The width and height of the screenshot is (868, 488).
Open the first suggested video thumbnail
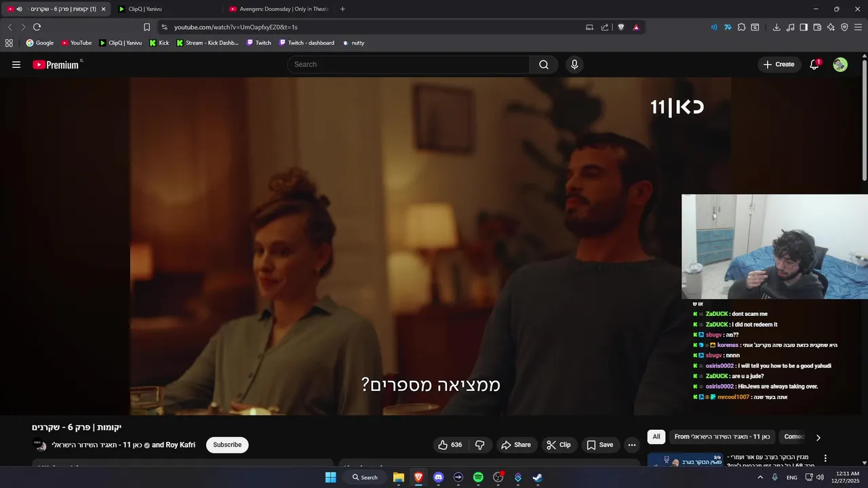[684, 460]
